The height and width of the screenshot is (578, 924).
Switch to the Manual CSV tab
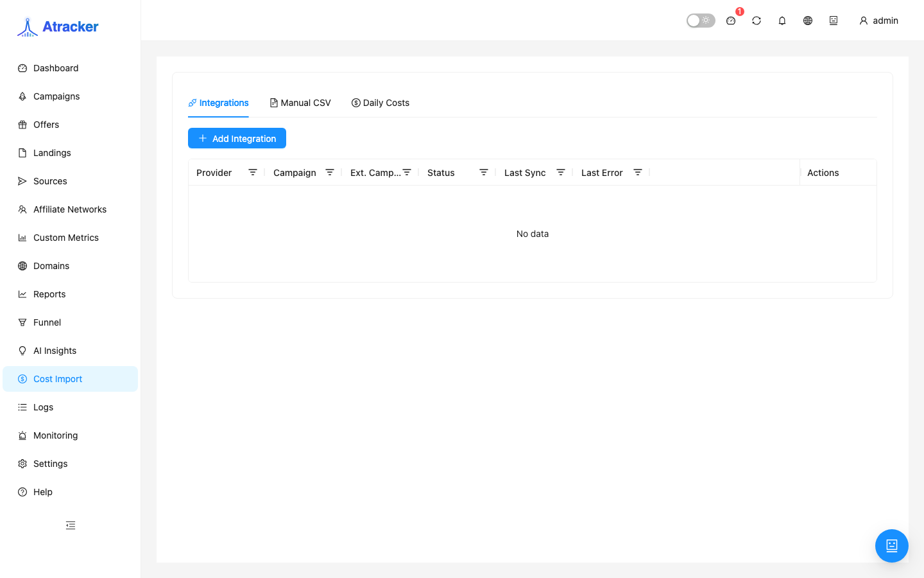(300, 103)
